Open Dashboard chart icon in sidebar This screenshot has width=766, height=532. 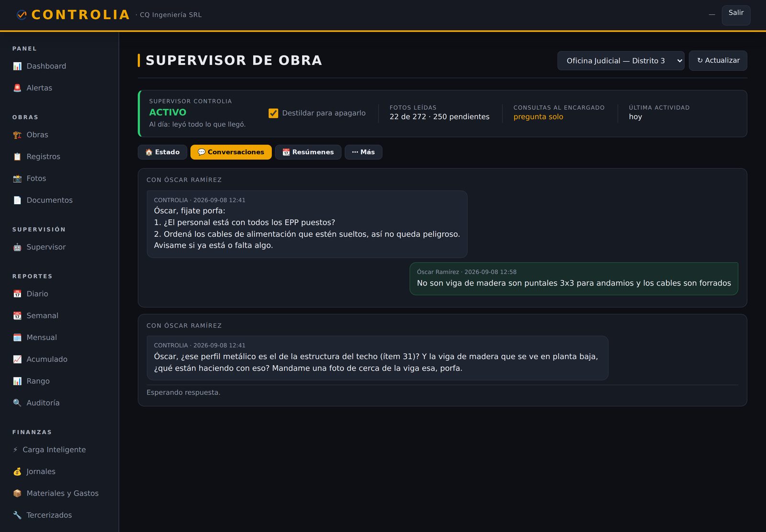click(x=17, y=66)
